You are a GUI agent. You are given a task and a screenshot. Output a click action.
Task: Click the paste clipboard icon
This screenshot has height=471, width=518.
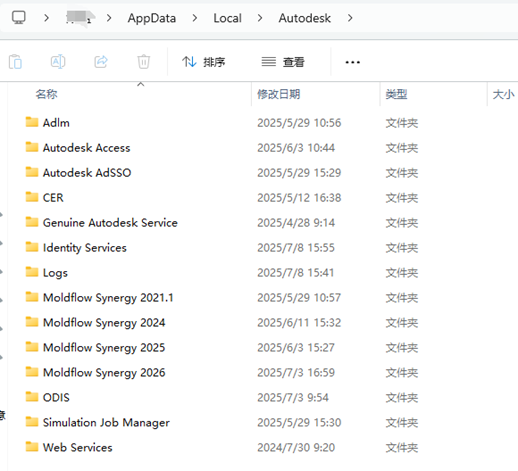(15, 62)
